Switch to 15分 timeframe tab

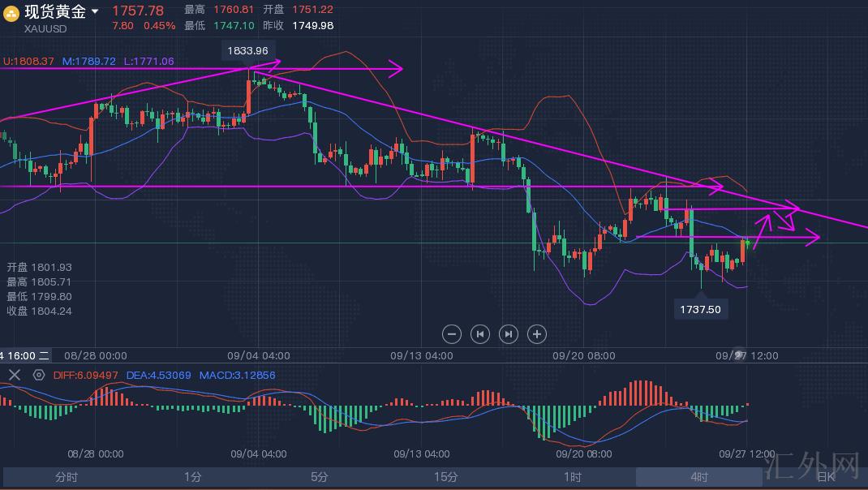[445, 477]
